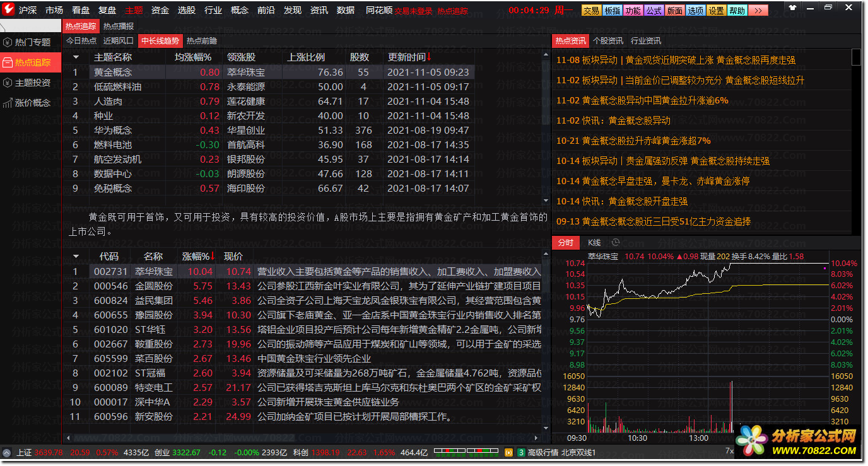
Task: Expand more toolbar buttons with >> button
Action: 758,10
